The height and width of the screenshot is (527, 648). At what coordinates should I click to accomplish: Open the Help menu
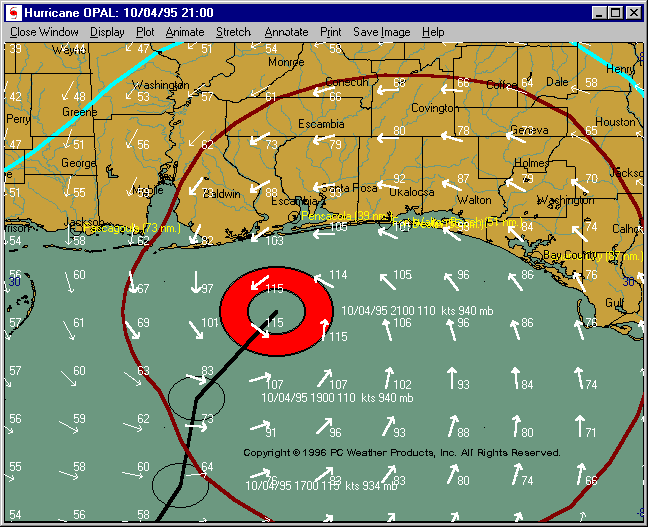coord(433,32)
